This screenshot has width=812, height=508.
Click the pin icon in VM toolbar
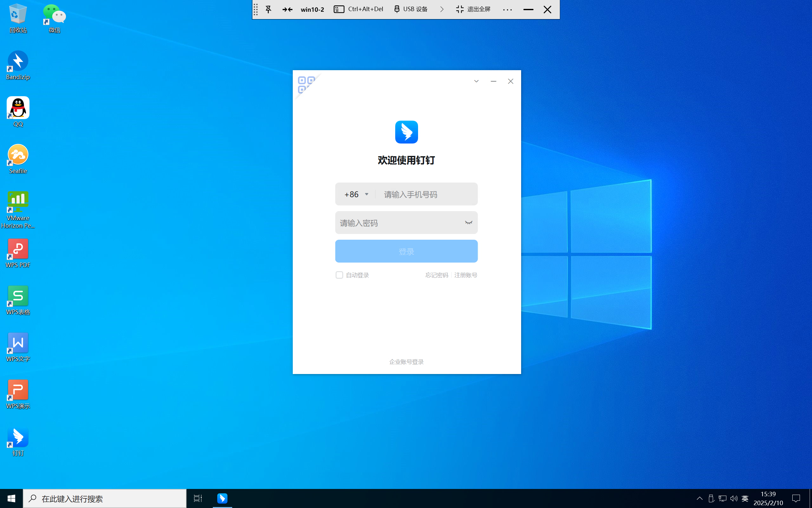coord(268,10)
